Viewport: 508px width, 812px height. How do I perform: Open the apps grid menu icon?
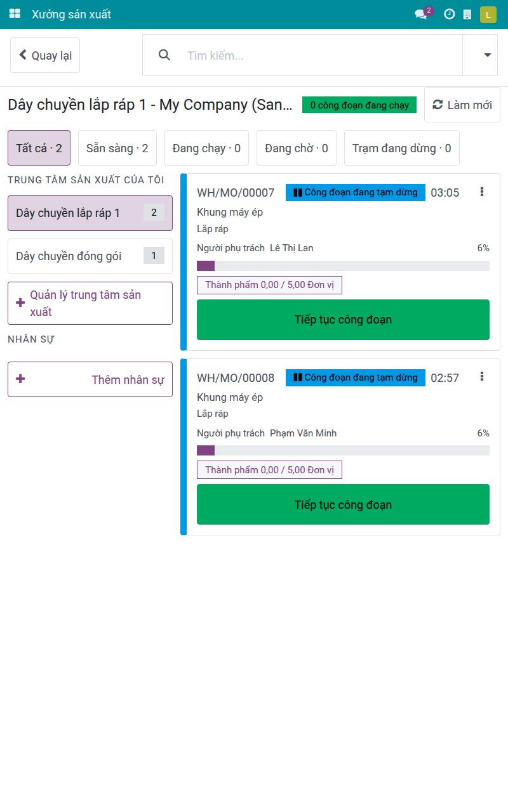point(15,14)
